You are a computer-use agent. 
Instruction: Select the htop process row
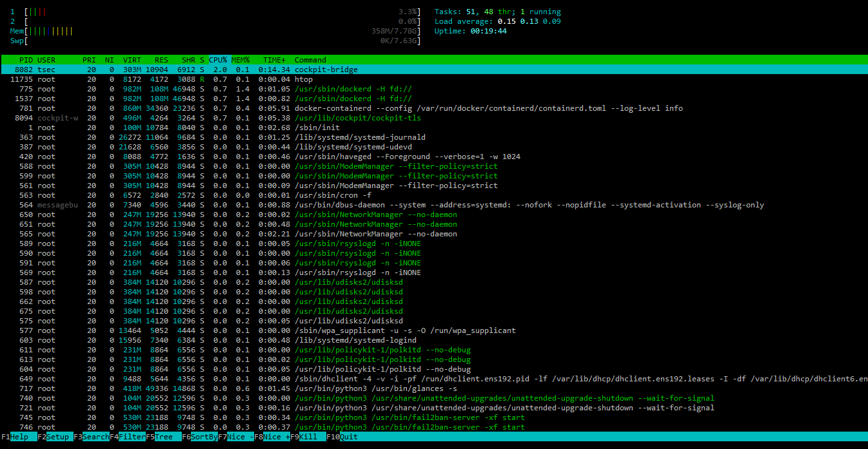pyautogui.click(x=434, y=79)
